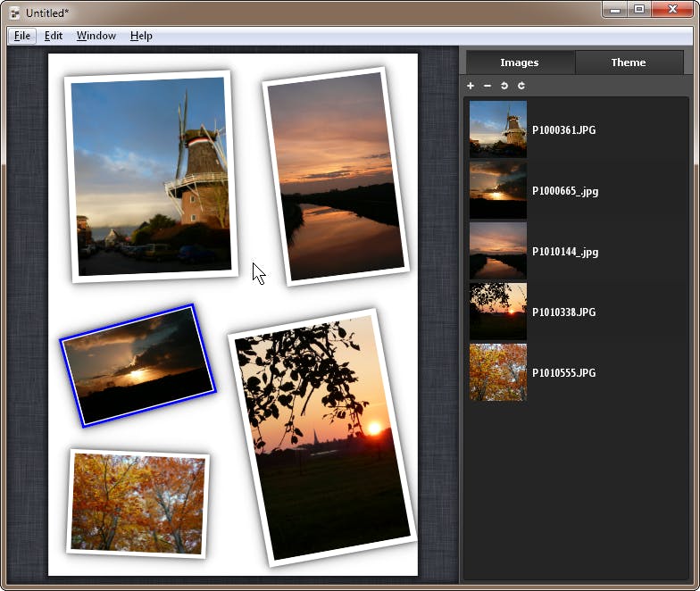Image resolution: width=700 pixels, height=591 pixels.
Task: Switch to the Images tab
Action: click(520, 62)
